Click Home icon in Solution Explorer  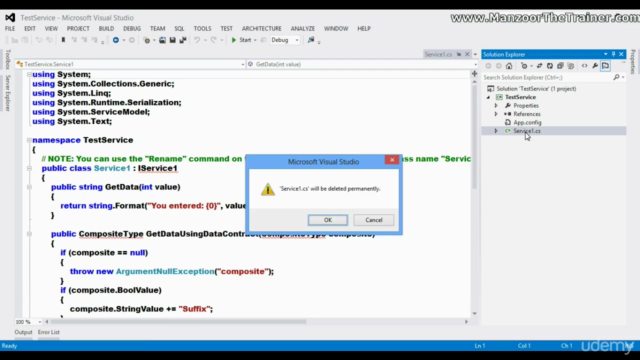click(509, 66)
